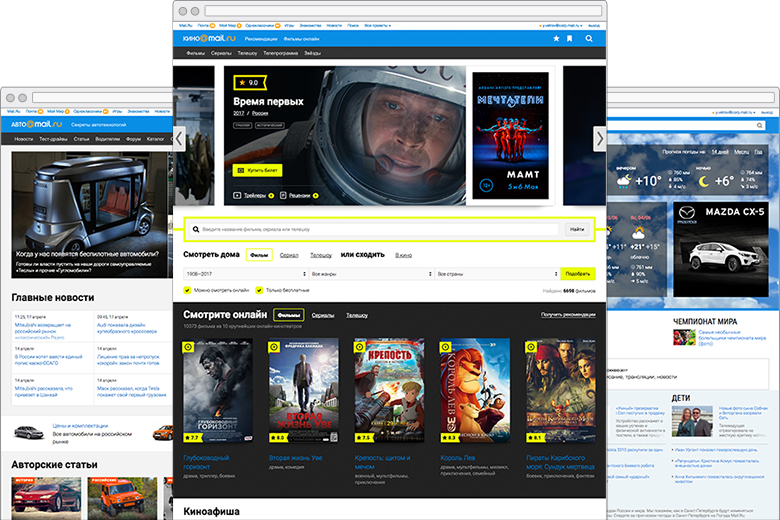The height and width of the screenshot is (520, 780).
Task: Click magnifier icon inside film search field
Action: pyautogui.click(x=196, y=229)
